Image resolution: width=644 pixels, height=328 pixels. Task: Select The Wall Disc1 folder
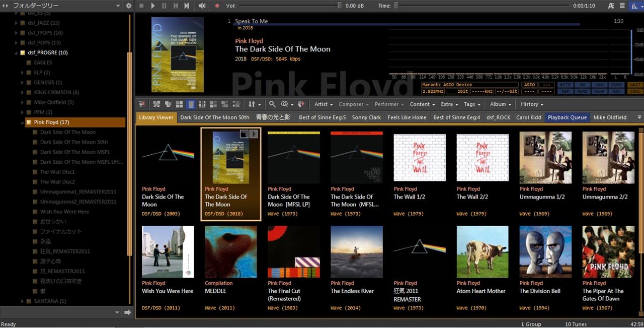coord(57,172)
